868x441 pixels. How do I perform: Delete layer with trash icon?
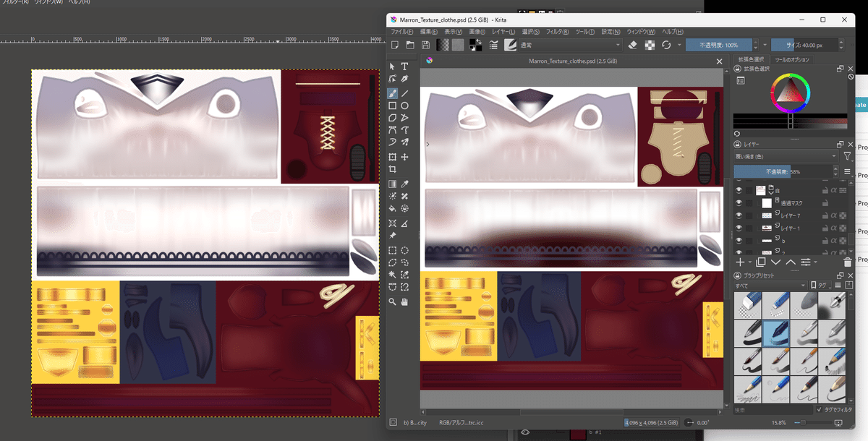coord(848,262)
